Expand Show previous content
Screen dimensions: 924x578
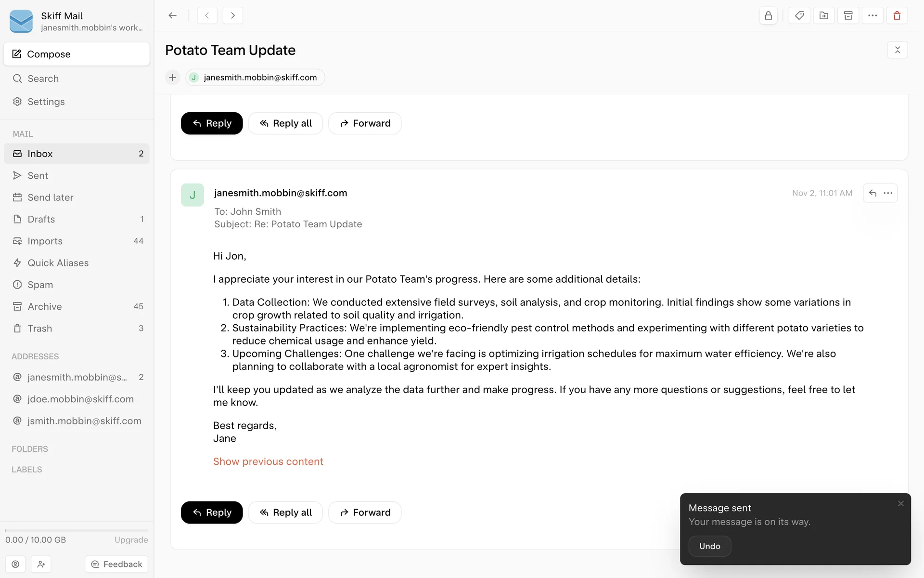point(268,461)
